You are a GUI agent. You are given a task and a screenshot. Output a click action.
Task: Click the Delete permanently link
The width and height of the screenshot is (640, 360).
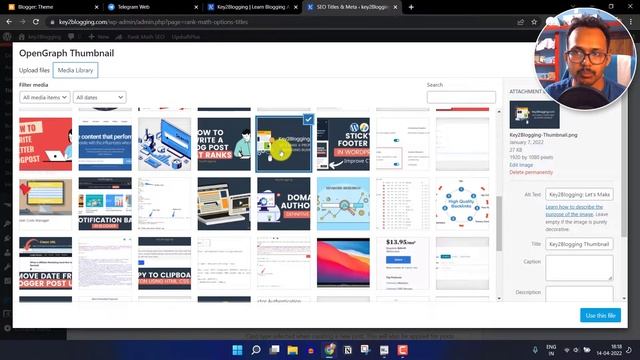coord(531,172)
